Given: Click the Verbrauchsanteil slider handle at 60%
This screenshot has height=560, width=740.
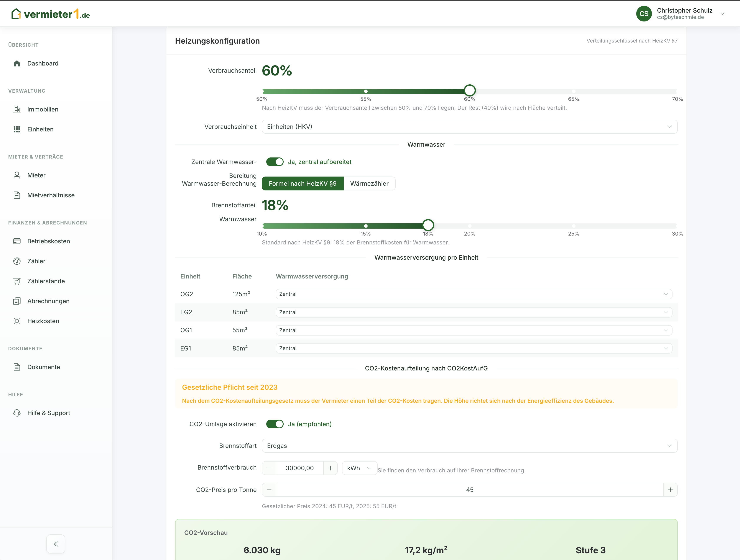Looking at the screenshot, I should pos(470,90).
